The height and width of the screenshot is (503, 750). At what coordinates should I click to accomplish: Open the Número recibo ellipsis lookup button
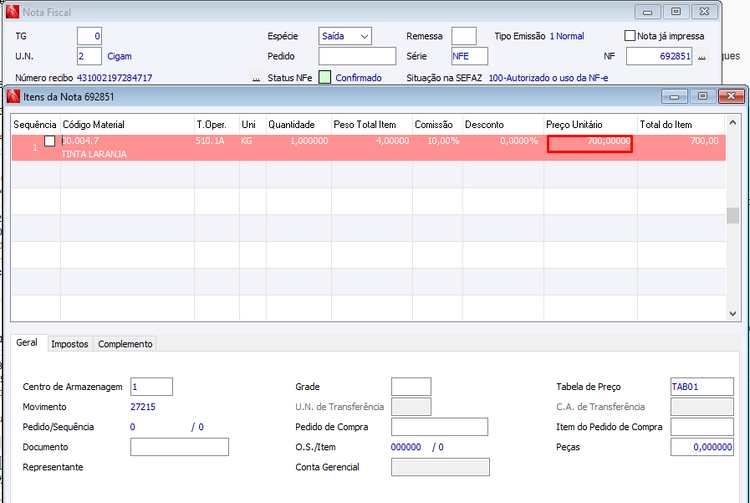(x=256, y=77)
